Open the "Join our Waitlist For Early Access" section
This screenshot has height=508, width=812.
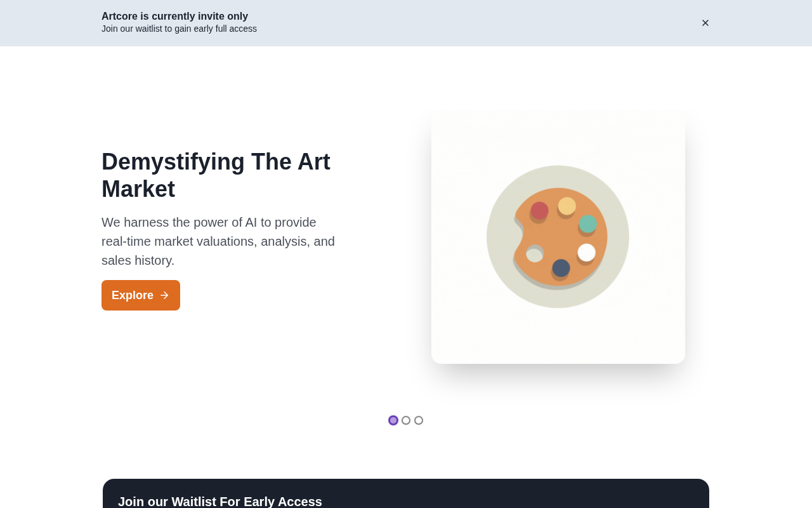point(220,501)
